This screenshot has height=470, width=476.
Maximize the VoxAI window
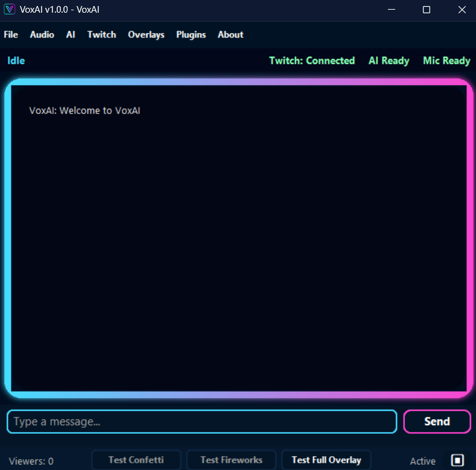coord(426,10)
